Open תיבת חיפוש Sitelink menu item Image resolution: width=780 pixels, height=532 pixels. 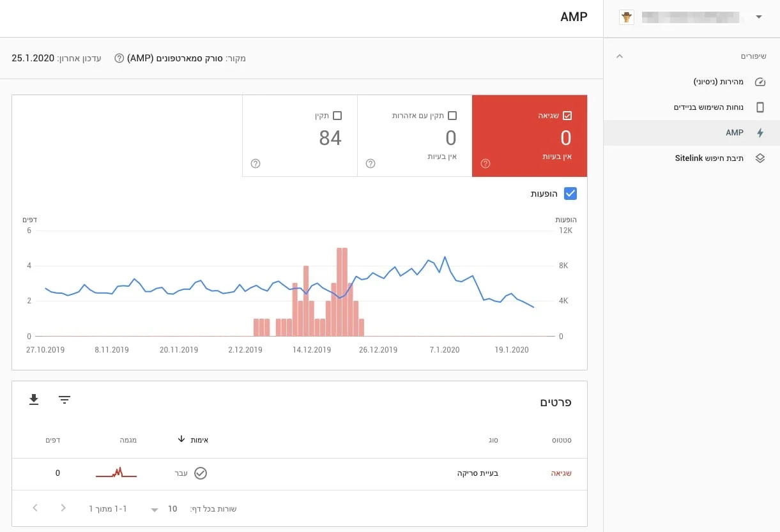[x=709, y=158]
